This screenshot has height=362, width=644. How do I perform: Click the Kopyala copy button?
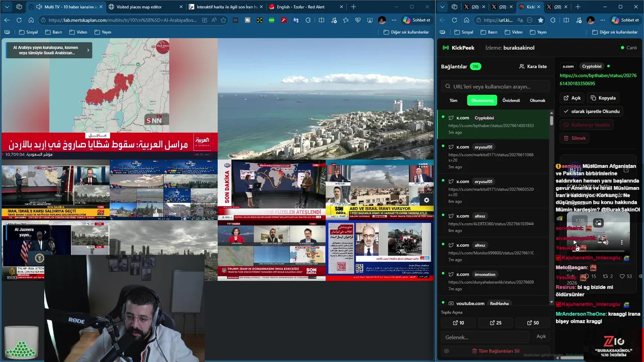[x=603, y=98]
